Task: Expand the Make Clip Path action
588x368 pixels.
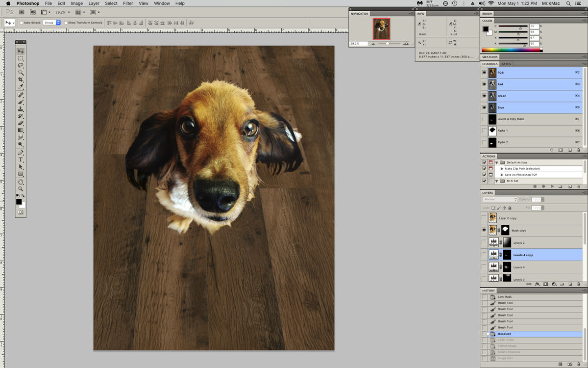Action: [502, 169]
